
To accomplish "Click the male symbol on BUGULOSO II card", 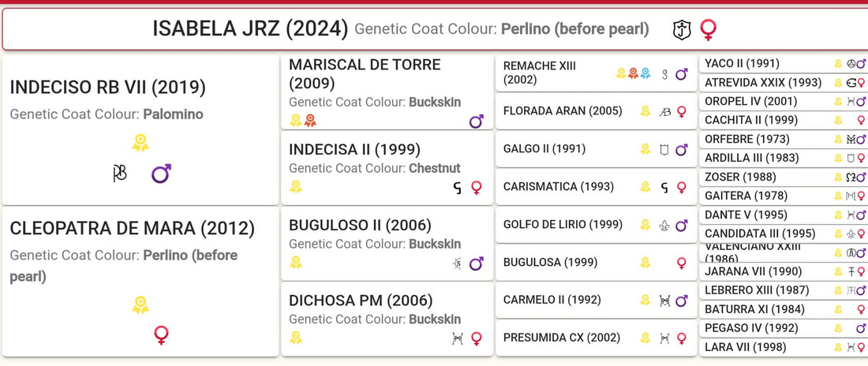I will coord(476,263).
